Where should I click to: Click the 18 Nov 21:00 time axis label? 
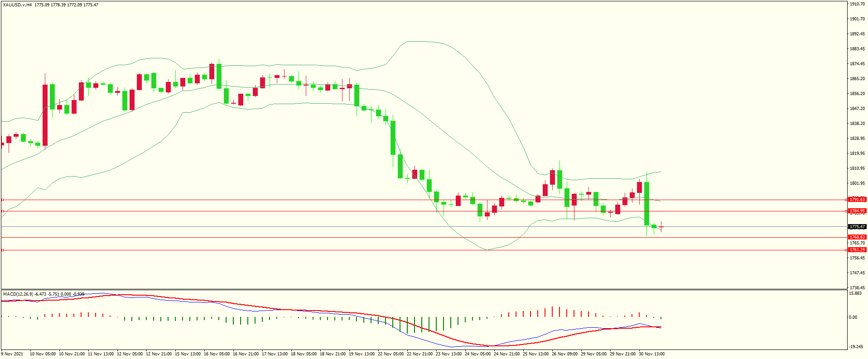point(333,354)
